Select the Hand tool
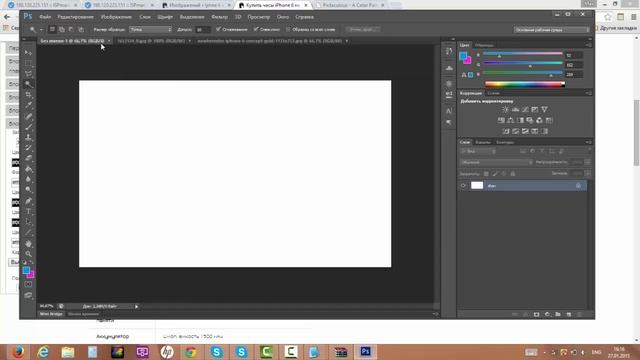 point(28,244)
